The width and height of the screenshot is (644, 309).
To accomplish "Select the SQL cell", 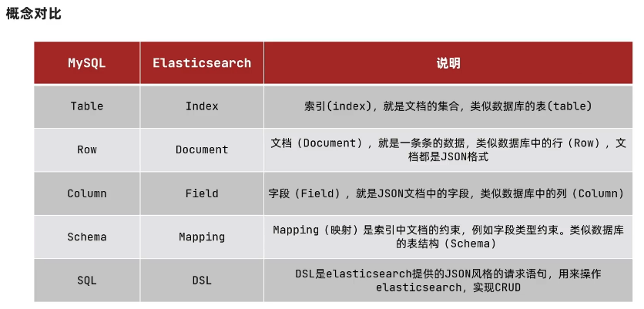I will 86,280.
